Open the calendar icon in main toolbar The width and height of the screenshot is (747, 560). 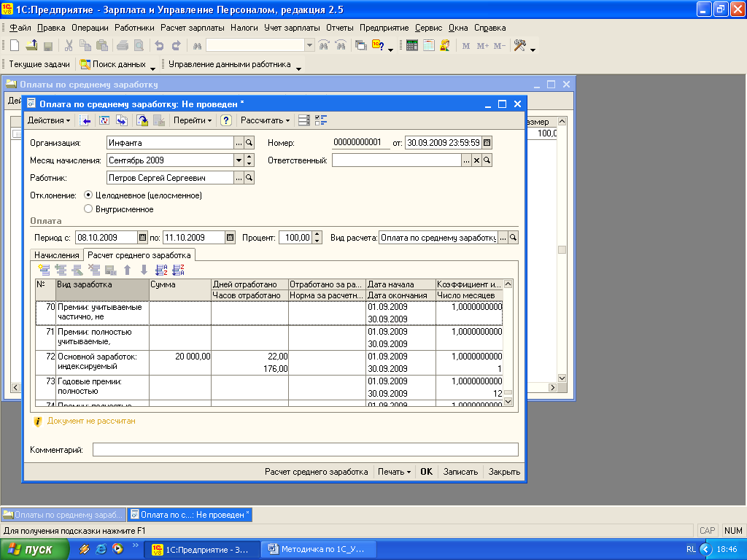click(429, 45)
